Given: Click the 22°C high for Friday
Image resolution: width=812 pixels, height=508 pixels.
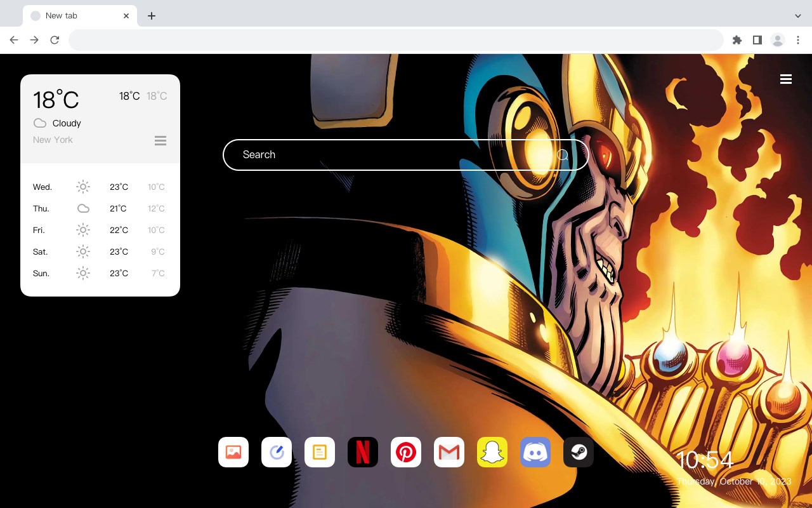Looking at the screenshot, I should [119, 230].
